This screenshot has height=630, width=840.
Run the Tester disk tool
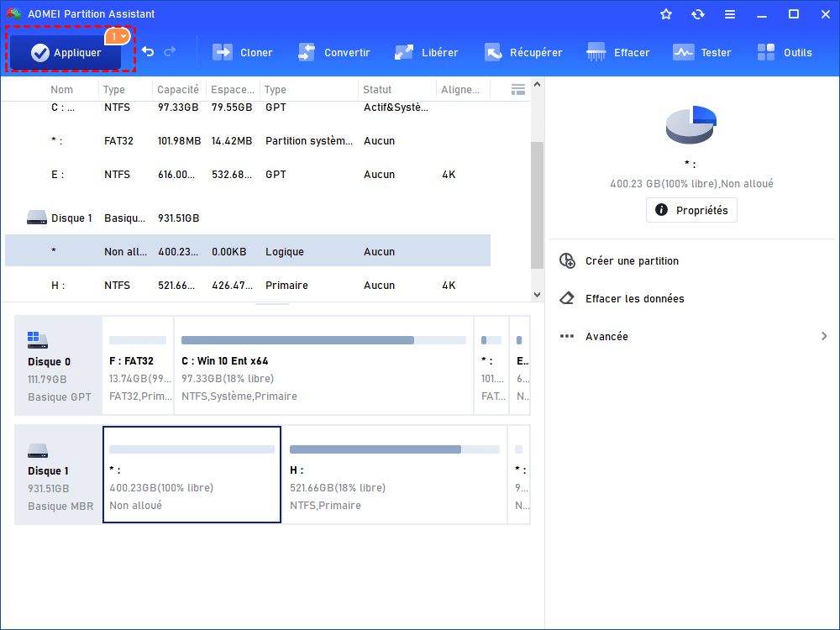tap(702, 53)
